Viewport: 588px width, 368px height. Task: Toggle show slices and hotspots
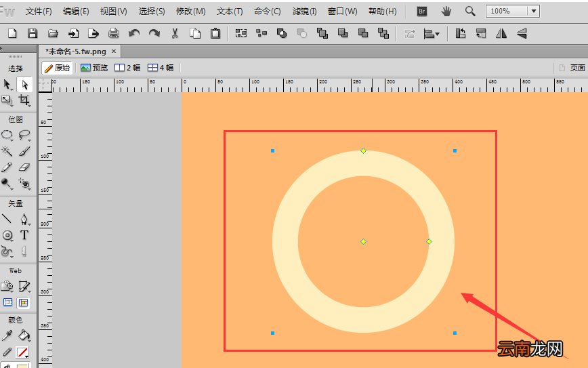pyautogui.click(x=24, y=302)
